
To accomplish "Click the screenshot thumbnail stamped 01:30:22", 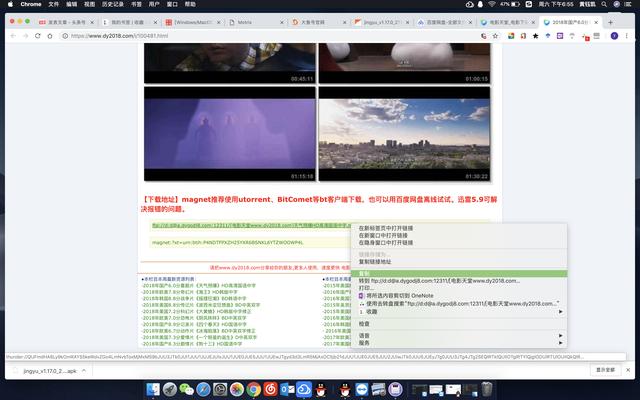I will coord(404,134).
